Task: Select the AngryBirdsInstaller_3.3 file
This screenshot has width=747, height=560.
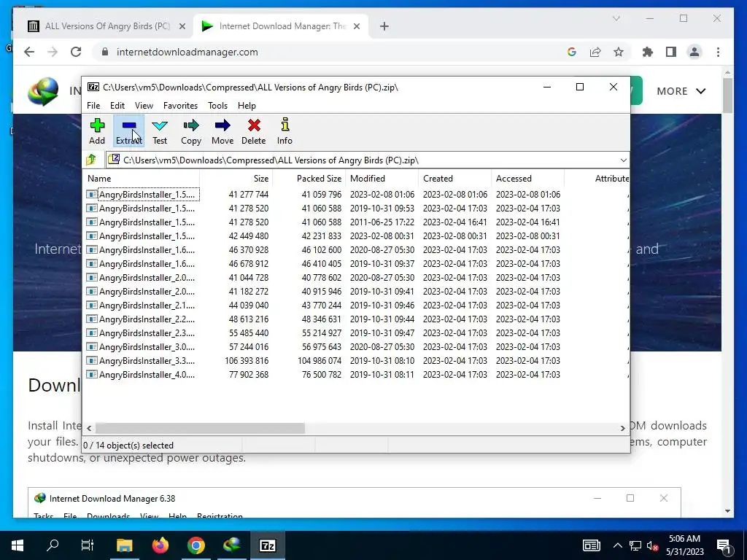Action: point(356,360)
